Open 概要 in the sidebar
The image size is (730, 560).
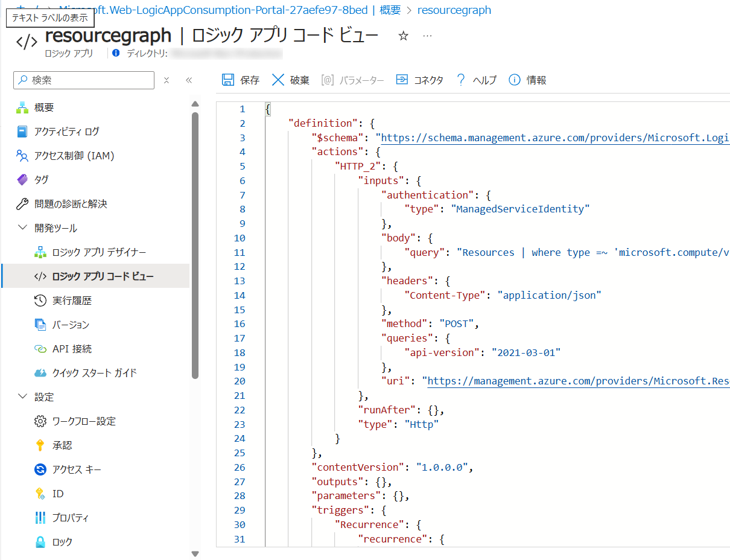pos(45,107)
